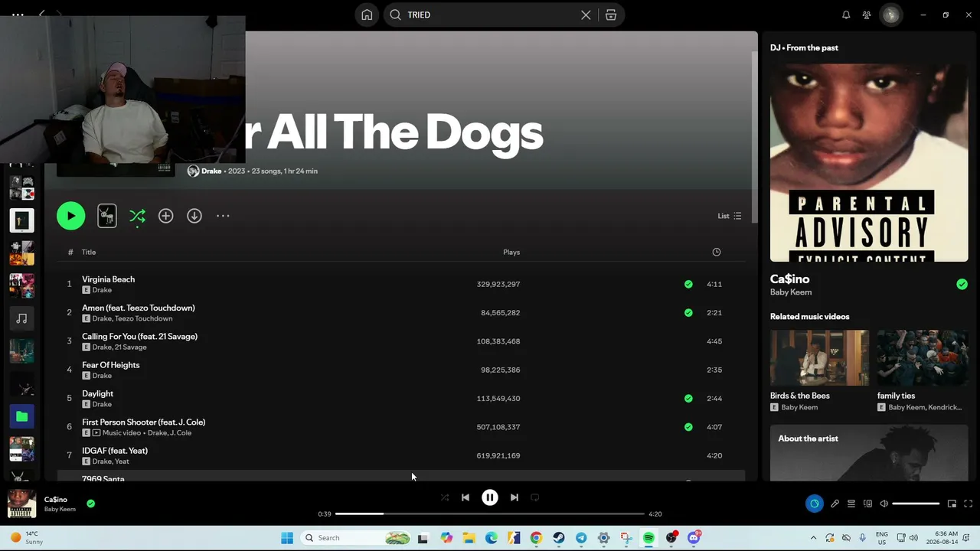Image resolution: width=980 pixels, height=551 pixels.
Task: Skip to the next track
Action: click(x=514, y=497)
